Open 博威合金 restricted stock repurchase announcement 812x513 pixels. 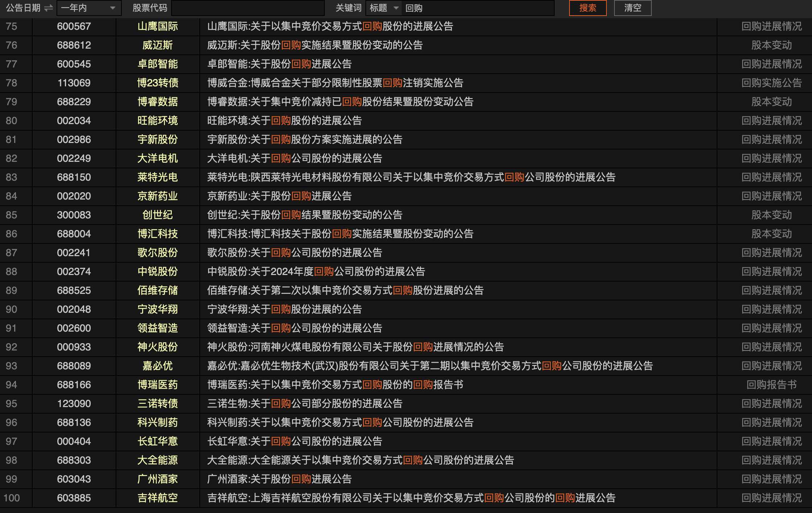335,83
